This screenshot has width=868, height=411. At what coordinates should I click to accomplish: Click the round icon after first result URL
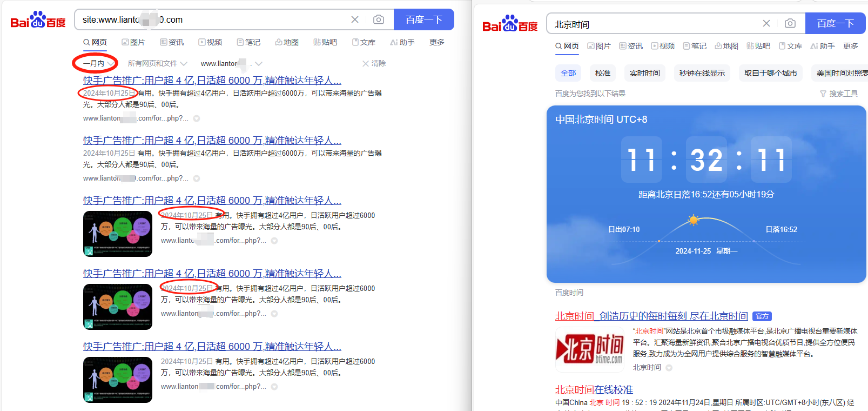pyautogui.click(x=197, y=118)
